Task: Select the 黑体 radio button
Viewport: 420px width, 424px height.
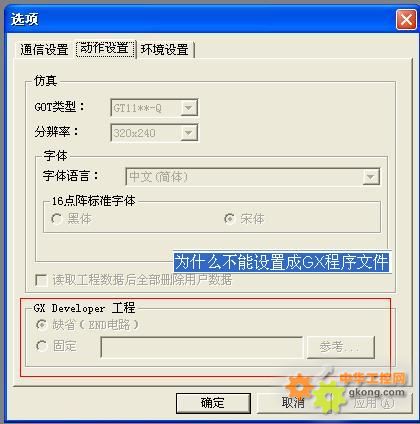Action: (x=56, y=219)
